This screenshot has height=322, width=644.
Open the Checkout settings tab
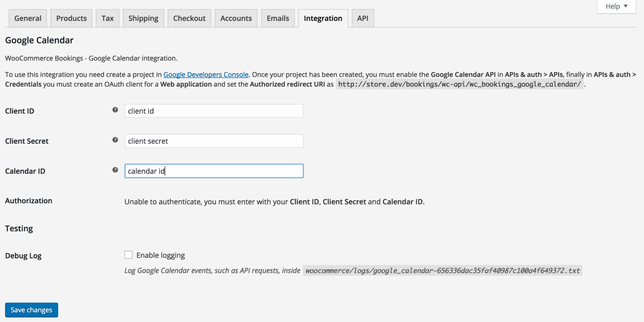click(189, 18)
